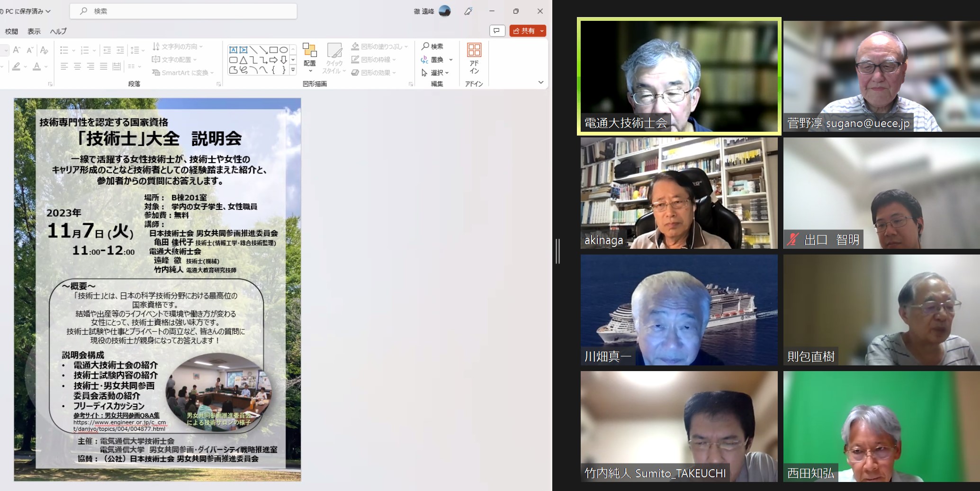This screenshot has height=491, width=980.
Task: Pick the arrow line shape
Action: click(x=263, y=50)
